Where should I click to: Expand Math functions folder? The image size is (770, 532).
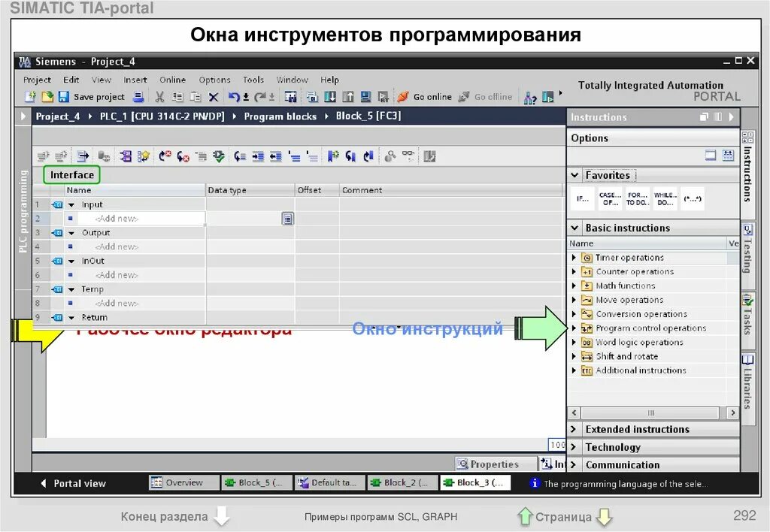[574, 286]
